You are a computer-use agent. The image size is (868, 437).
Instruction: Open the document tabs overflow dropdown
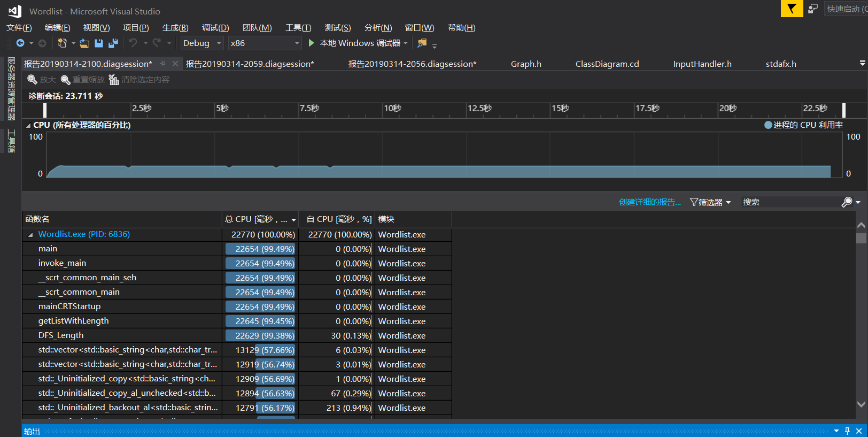[x=862, y=63]
